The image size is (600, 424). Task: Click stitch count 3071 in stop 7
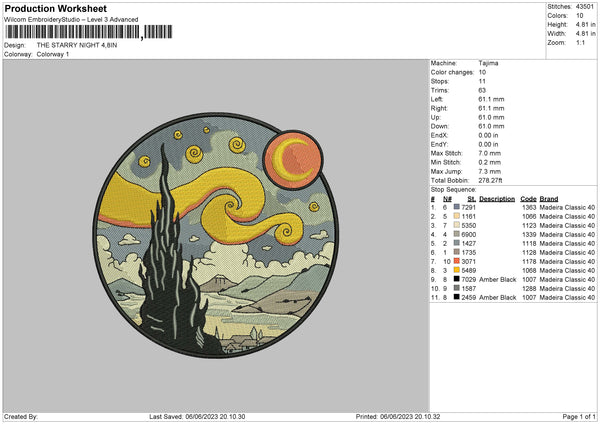[468, 261]
